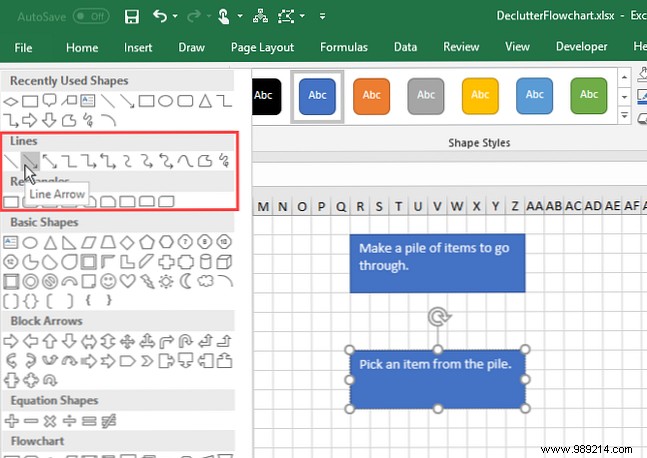Select column AA header
Image resolution: width=647 pixels, height=458 pixels.
click(x=534, y=205)
